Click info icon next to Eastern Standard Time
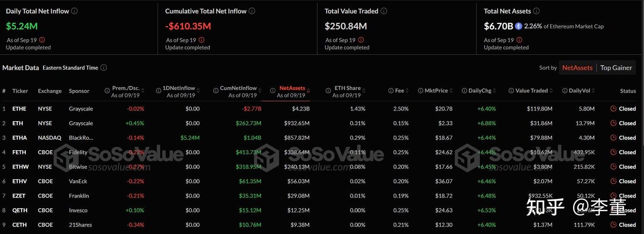 coord(104,67)
